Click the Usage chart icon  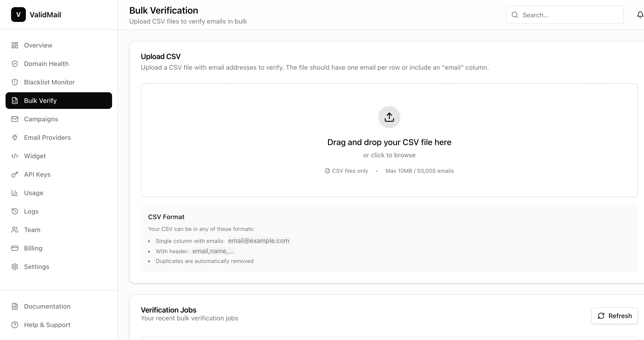pyautogui.click(x=15, y=193)
